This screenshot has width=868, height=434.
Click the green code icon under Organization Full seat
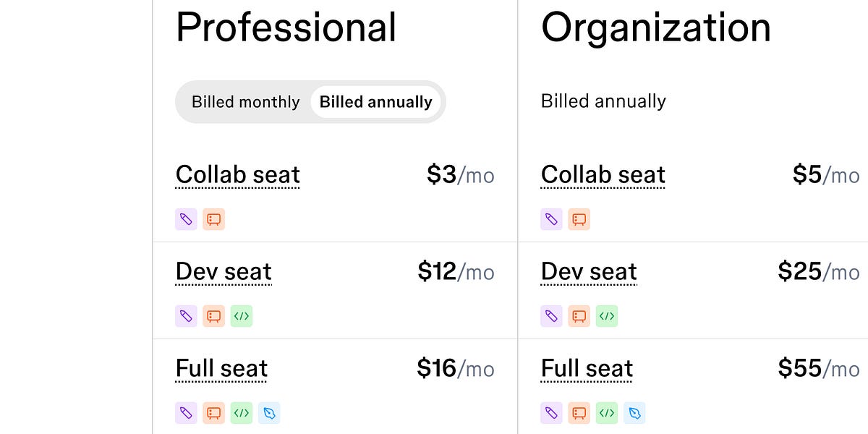606,413
